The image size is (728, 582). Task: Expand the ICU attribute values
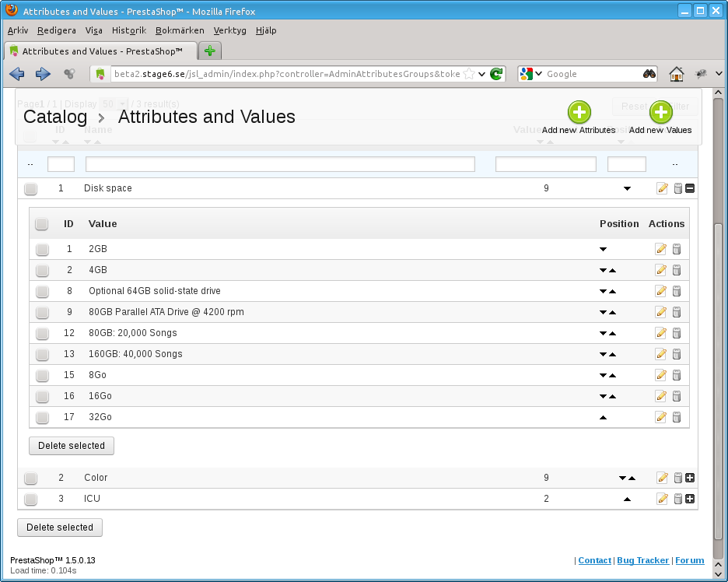[x=690, y=499]
